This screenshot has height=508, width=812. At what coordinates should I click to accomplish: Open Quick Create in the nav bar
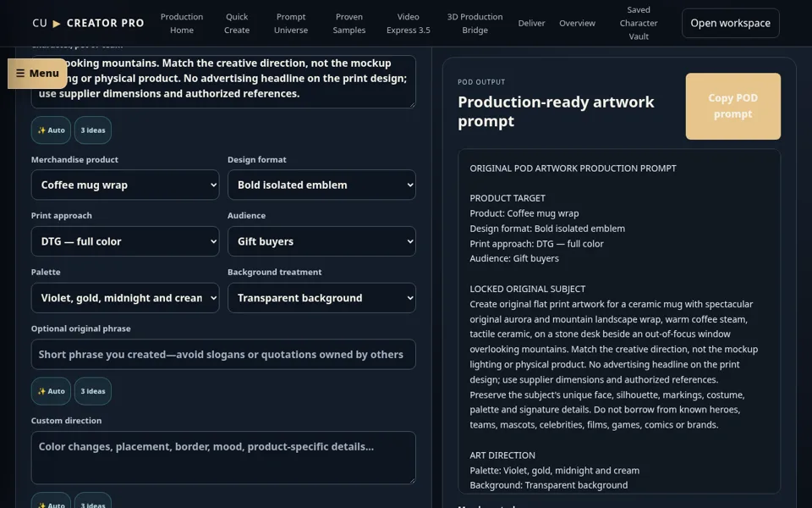pos(237,24)
